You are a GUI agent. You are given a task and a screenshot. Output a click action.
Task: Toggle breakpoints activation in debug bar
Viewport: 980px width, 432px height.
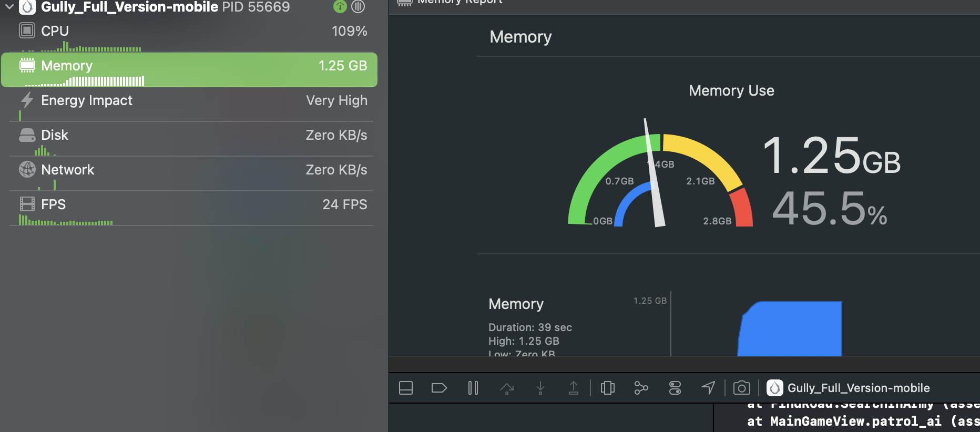coord(438,388)
